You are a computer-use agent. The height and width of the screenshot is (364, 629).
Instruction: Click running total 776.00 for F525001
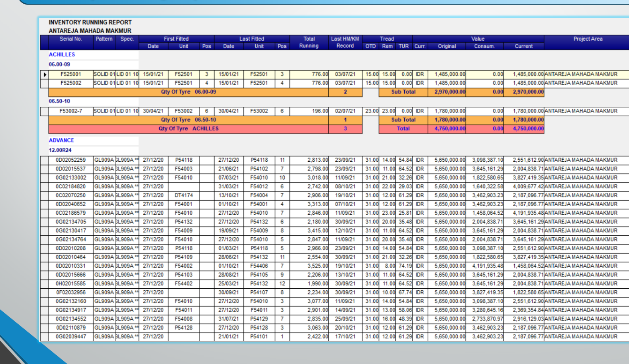309,74
